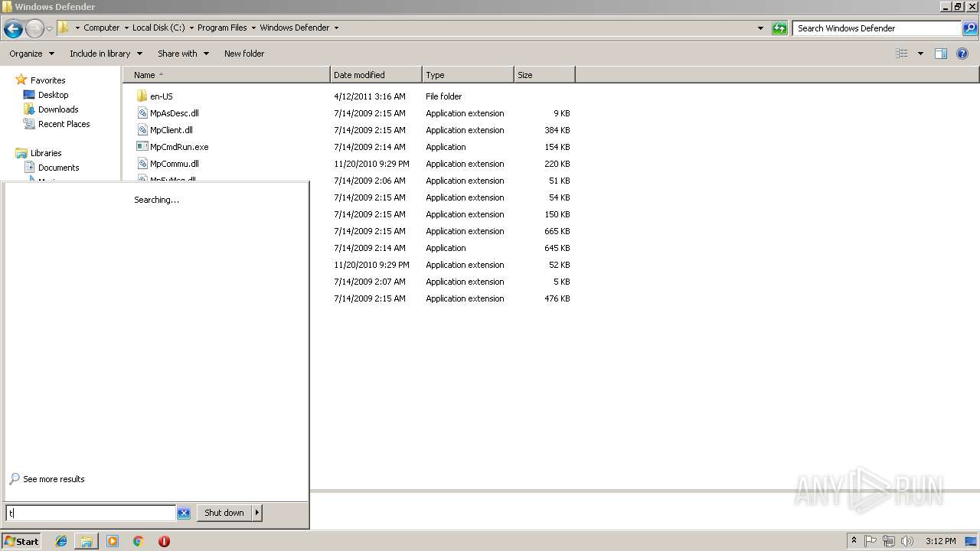Click the magnifier search icon
The width and height of the screenshot is (980, 551).
click(x=970, y=28)
